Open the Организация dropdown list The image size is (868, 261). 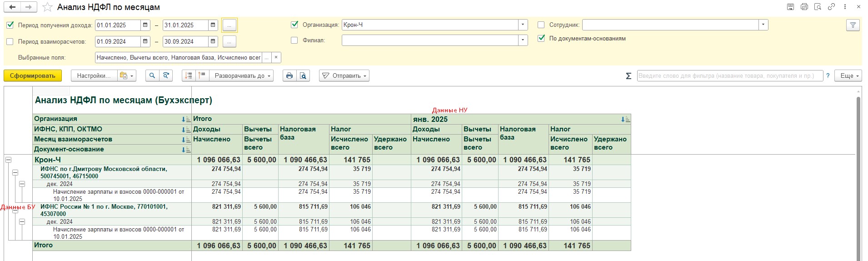523,25
